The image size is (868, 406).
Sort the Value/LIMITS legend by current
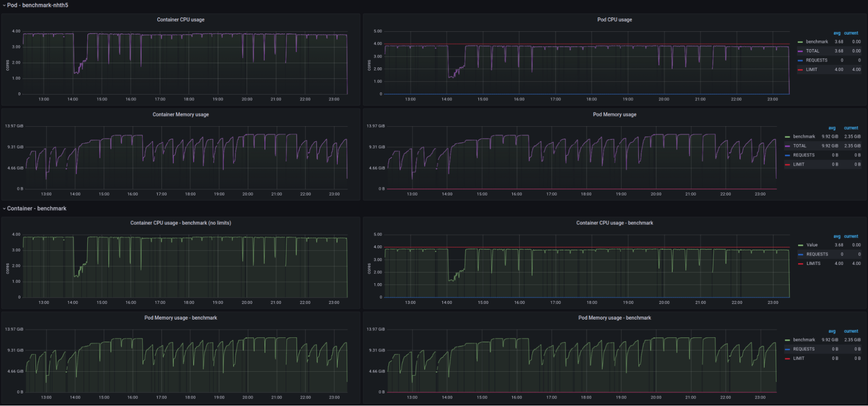coord(851,236)
